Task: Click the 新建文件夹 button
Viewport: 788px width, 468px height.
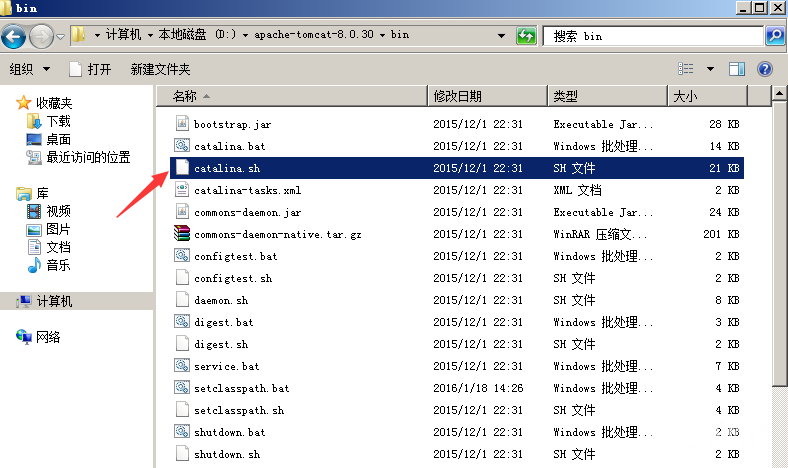Action: click(160, 69)
